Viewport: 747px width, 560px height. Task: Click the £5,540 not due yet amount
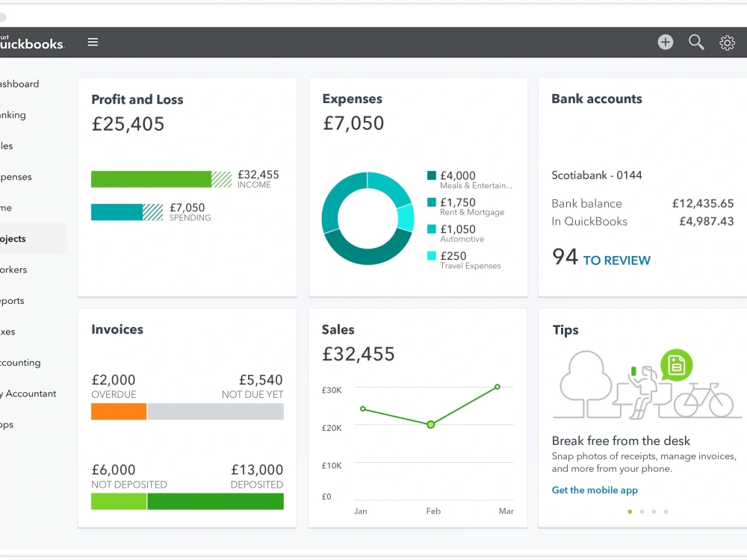[261, 379]
